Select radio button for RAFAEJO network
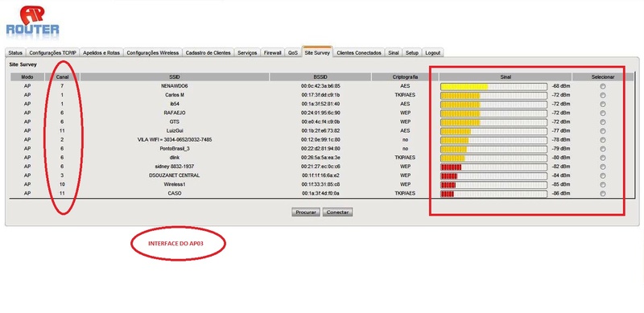Viewport: 644px width, 313px height. (602, 113)
